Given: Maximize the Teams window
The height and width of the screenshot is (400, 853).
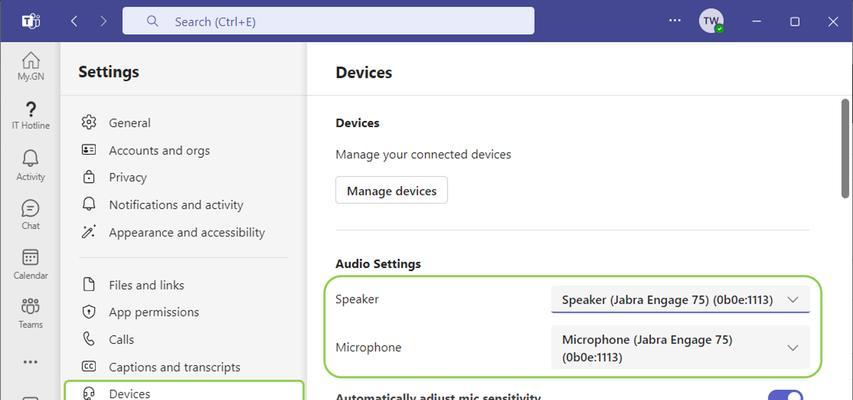Looking at the screenshot, I should [795, 21].
